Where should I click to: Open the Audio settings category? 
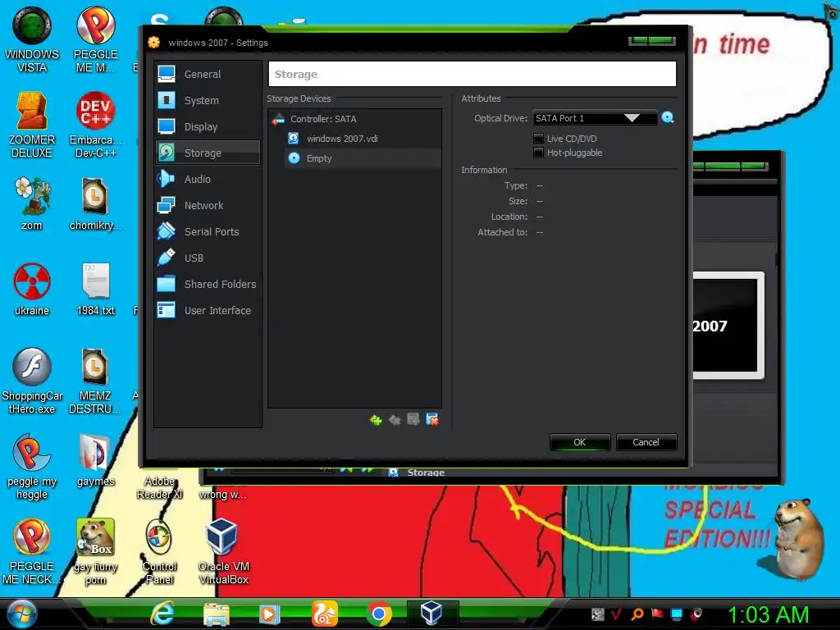(x=208, y=179)
